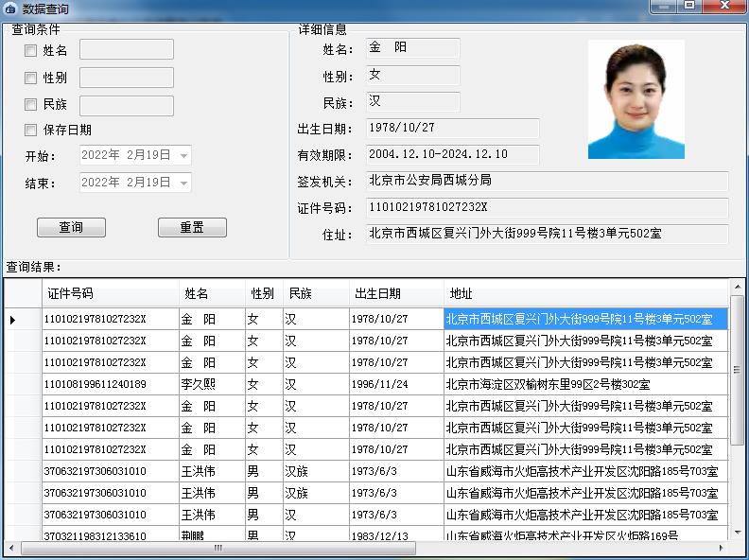
Task: Click scroll up arrow of results table
Action: coord(737,287)
